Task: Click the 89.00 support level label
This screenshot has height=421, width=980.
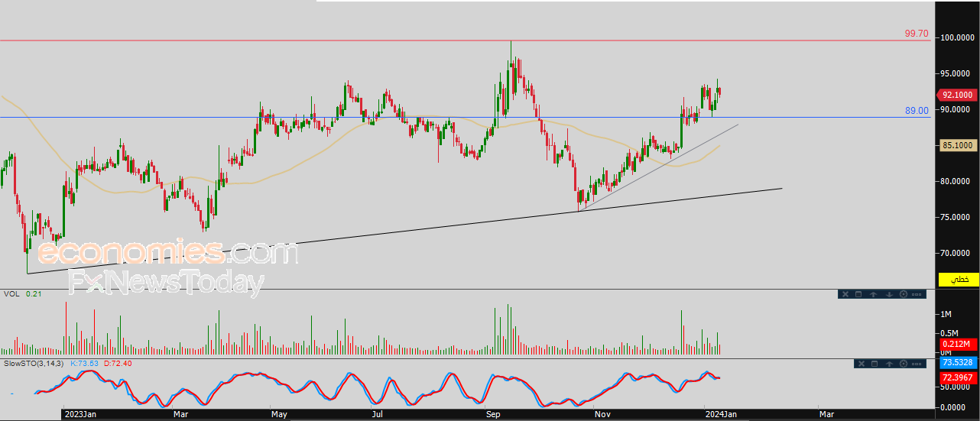Action: (917, 111)
